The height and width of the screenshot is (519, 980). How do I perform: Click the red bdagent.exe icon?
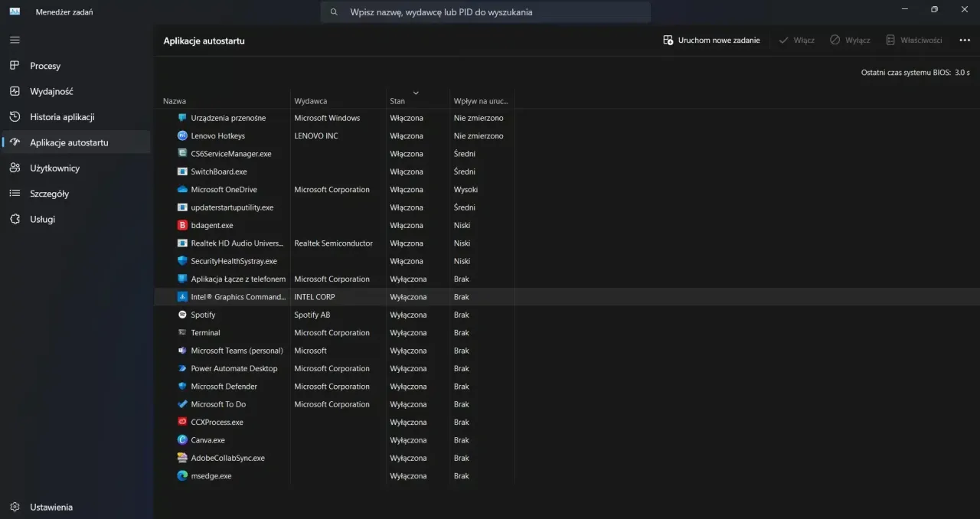click(x=182, y=225)
